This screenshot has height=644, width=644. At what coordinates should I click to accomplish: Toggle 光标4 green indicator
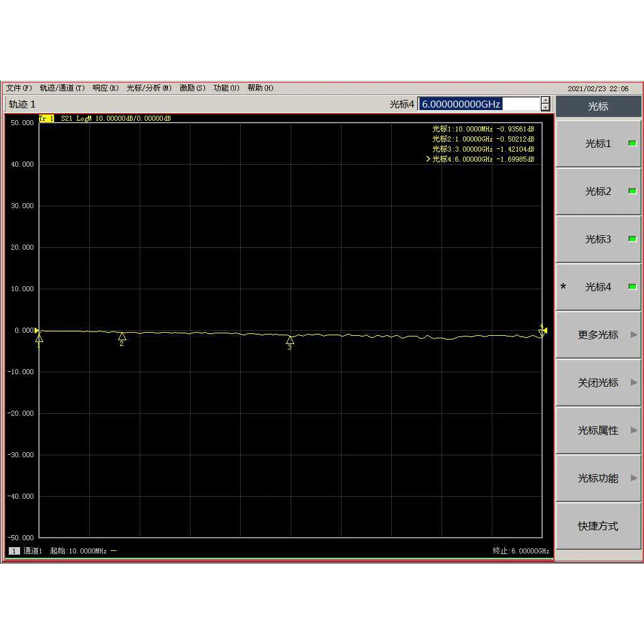[632, 286]
